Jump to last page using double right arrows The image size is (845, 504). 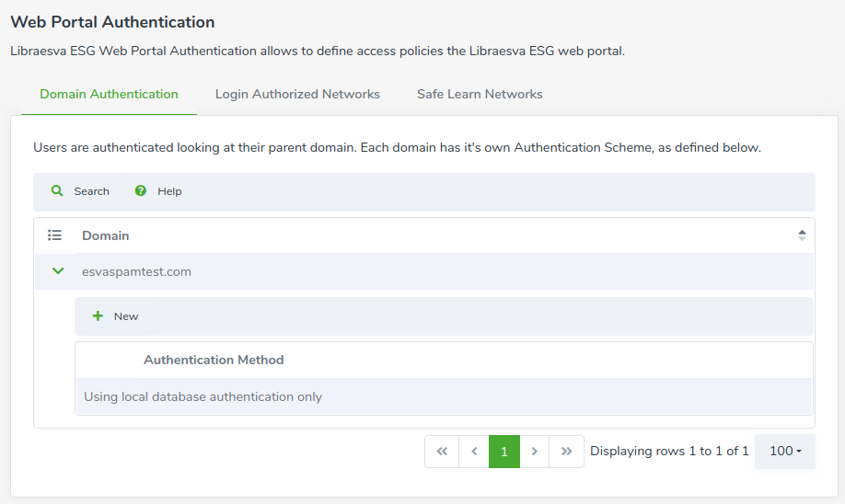[566, 452]
